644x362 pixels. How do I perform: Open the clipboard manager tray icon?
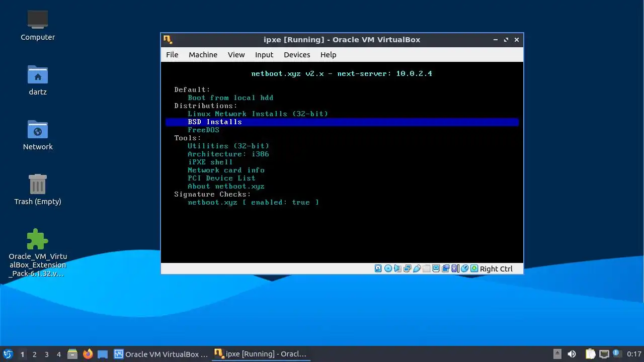590,354
